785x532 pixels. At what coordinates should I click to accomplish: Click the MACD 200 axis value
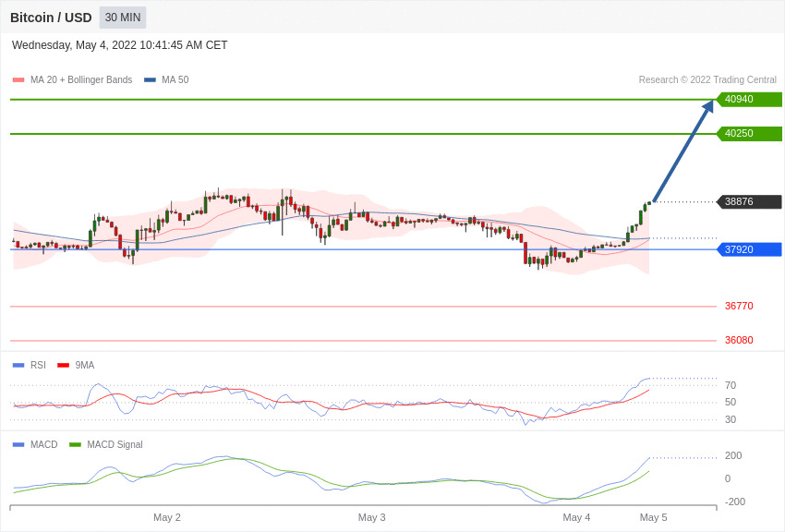click(x=733, y=456)
